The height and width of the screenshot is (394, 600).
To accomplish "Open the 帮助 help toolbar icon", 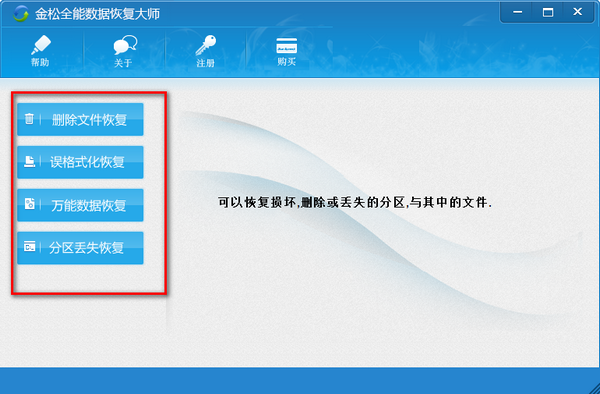I will 41,50.
